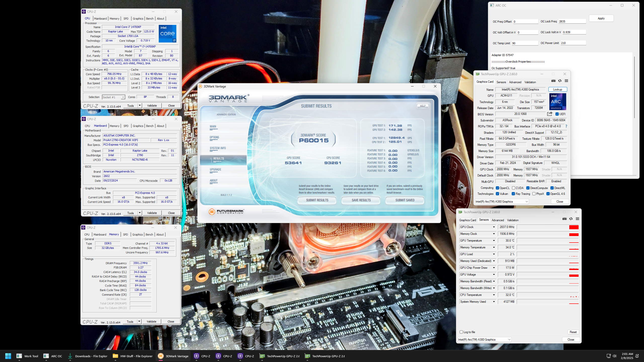Select Options in 3DMark Vantage sidebar
The image size is (644, 362).
[x=214, y=137]
